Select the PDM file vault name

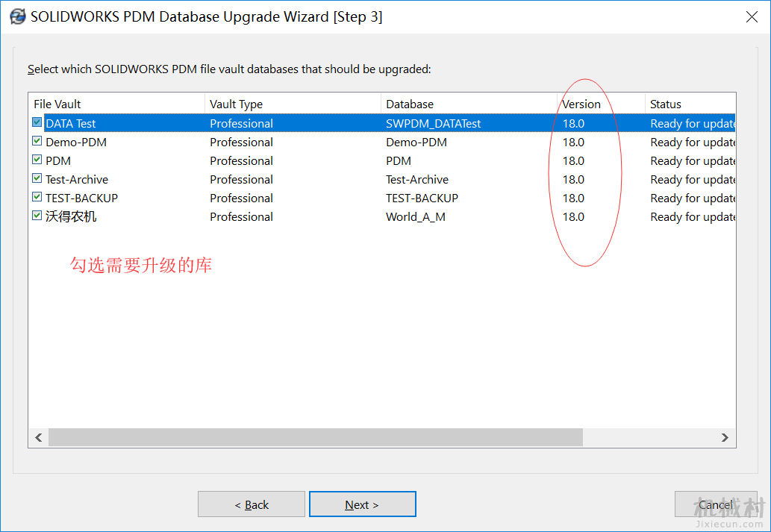[x=58, y=160]
